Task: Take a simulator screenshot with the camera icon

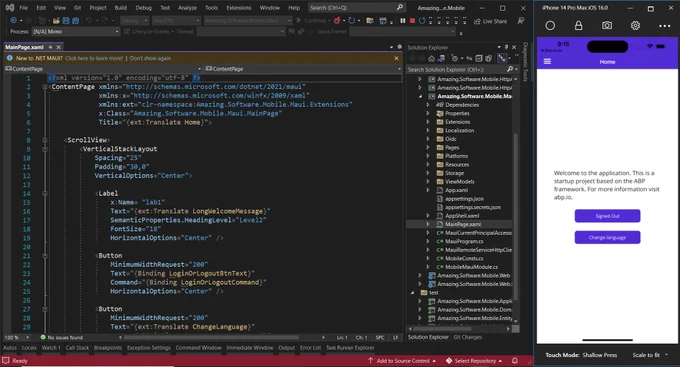Action: [607, 26]
